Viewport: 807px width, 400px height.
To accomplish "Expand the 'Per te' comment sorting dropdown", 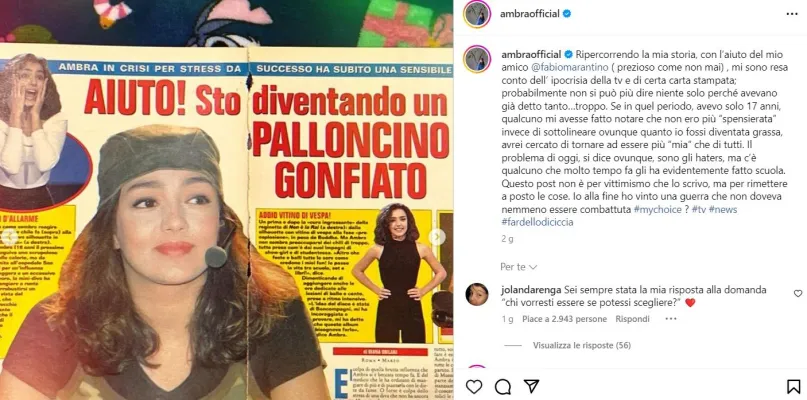I will (x=518, y=267).
